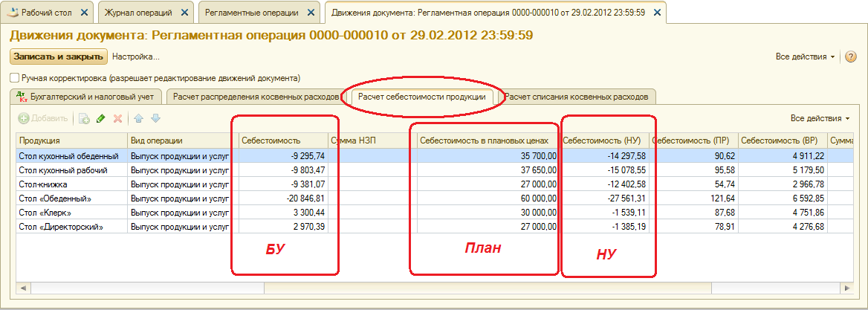Sort by the Продукция column header

71,141
